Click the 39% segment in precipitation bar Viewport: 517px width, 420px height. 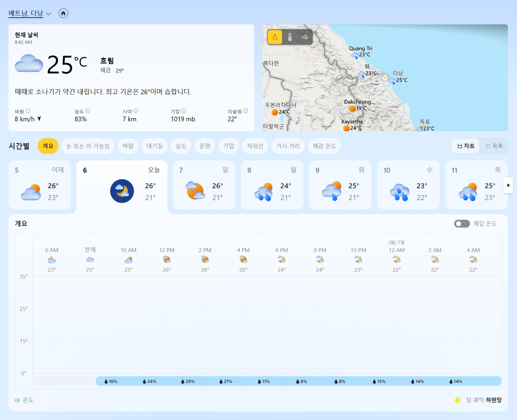tap(187, 381)
